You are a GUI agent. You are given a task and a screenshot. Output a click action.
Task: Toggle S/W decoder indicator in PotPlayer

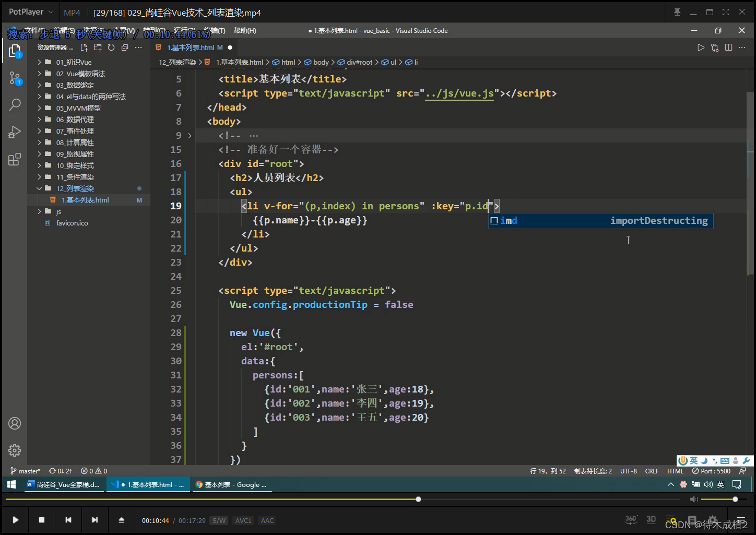(219, 520)
